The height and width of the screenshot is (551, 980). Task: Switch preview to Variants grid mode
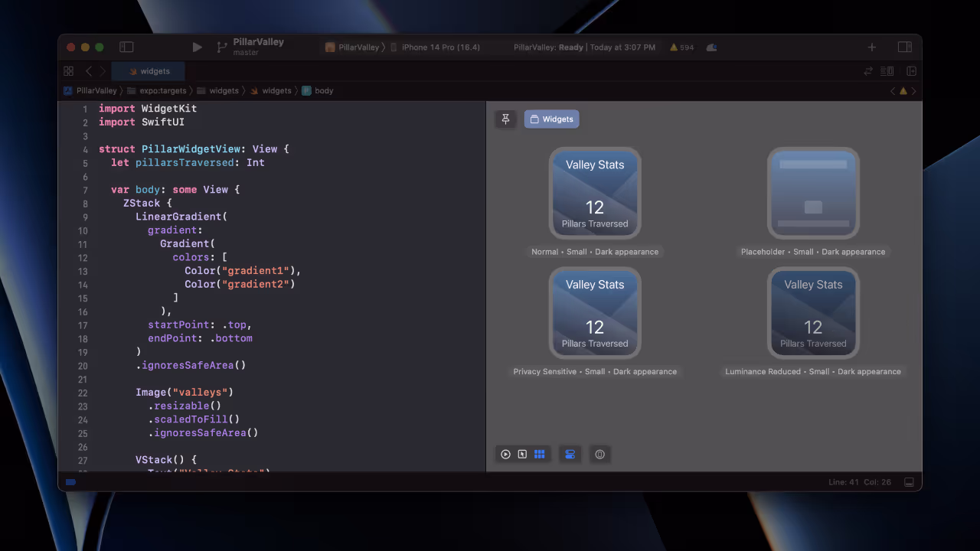coord(540,454)
